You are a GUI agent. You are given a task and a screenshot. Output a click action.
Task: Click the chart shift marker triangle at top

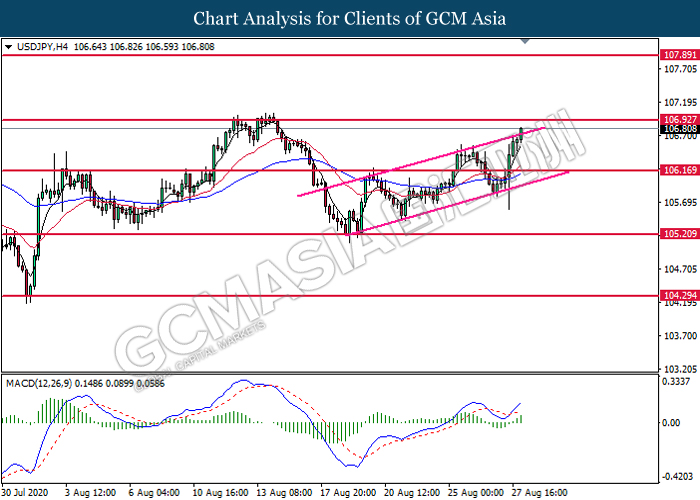coord(525,42)
